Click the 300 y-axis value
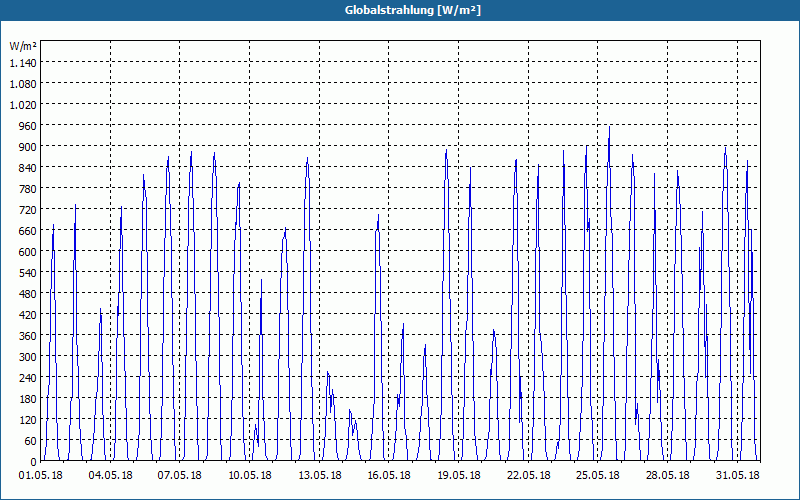The height and width of the screenshot is (500, 800). 28,357
